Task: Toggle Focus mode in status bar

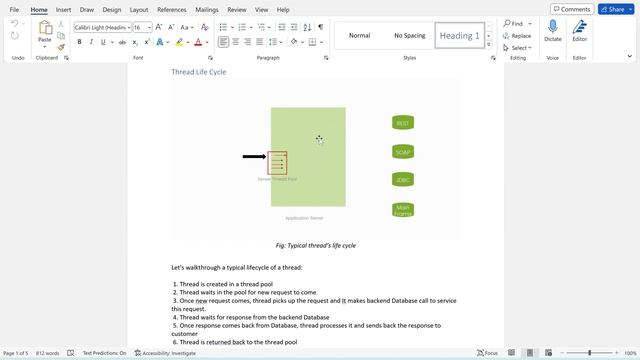Action: point(487,353)
